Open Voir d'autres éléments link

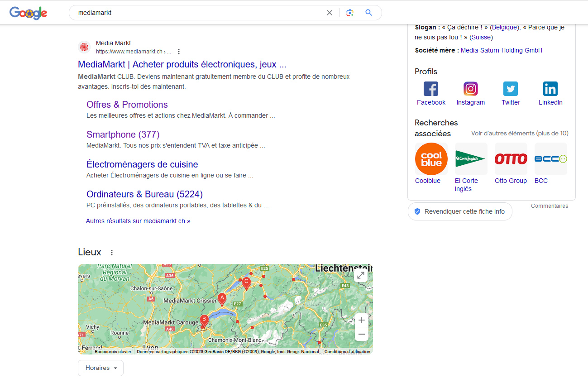pos(520,134)
